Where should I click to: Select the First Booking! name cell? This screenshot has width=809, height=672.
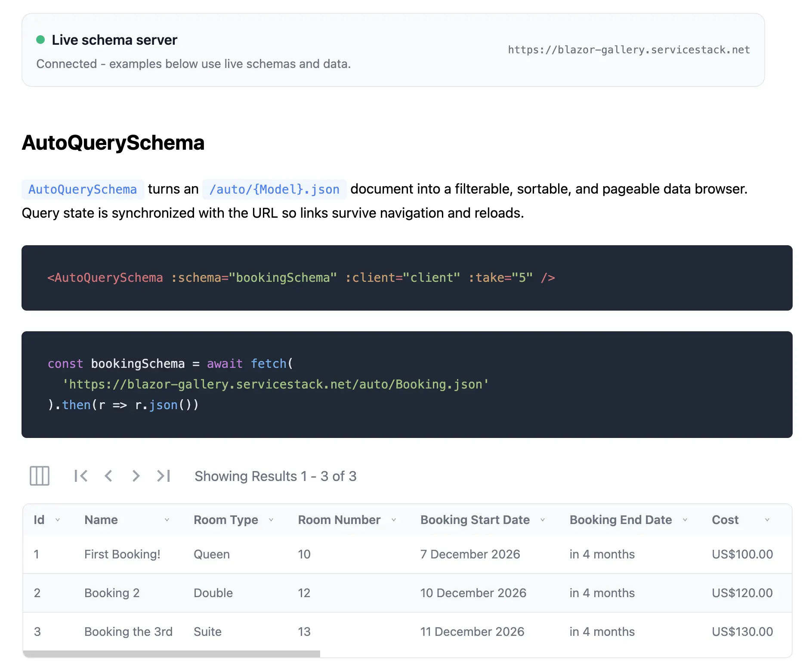click(123, 554)
